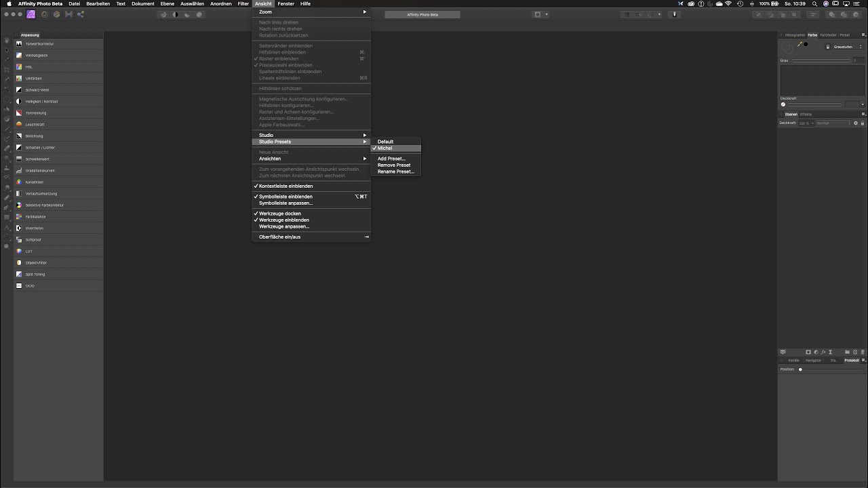Open the Apple menu
Screen dimensions: 868x488
point(9,3)
